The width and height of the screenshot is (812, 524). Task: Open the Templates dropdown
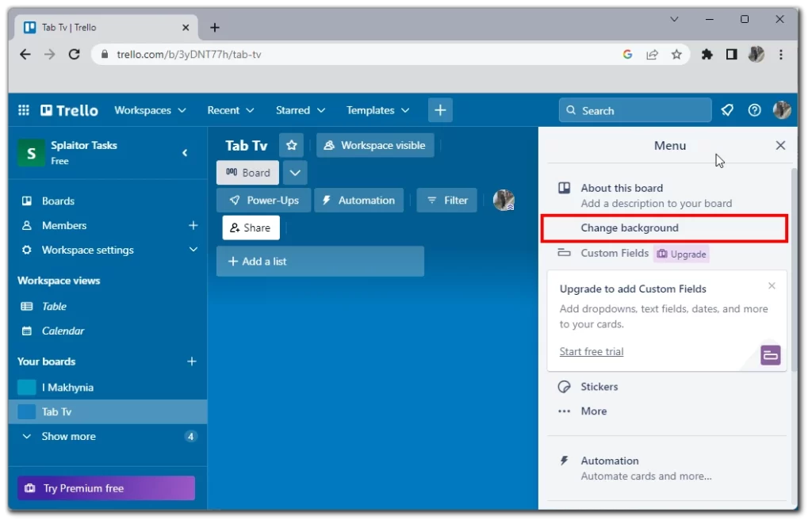(377, 110)
